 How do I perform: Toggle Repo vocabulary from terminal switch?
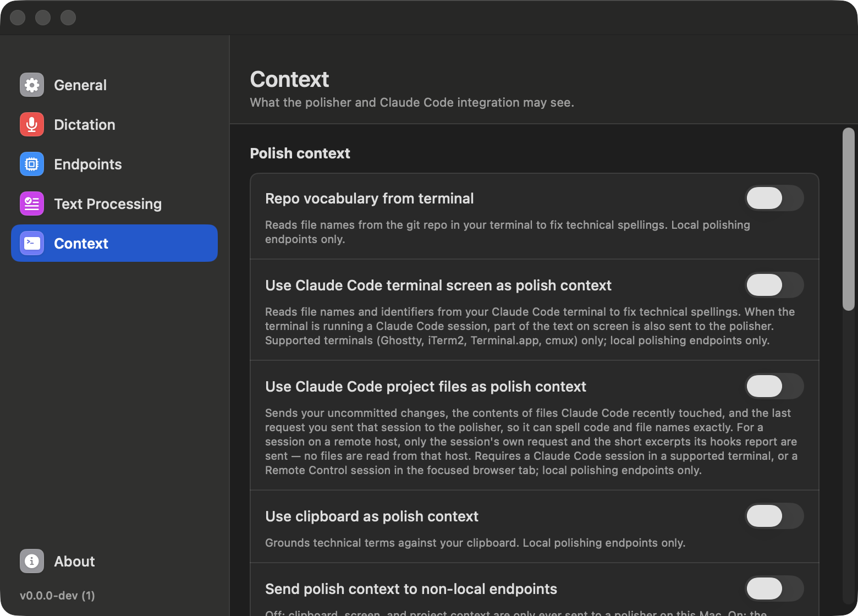click(x=774, y=198)
